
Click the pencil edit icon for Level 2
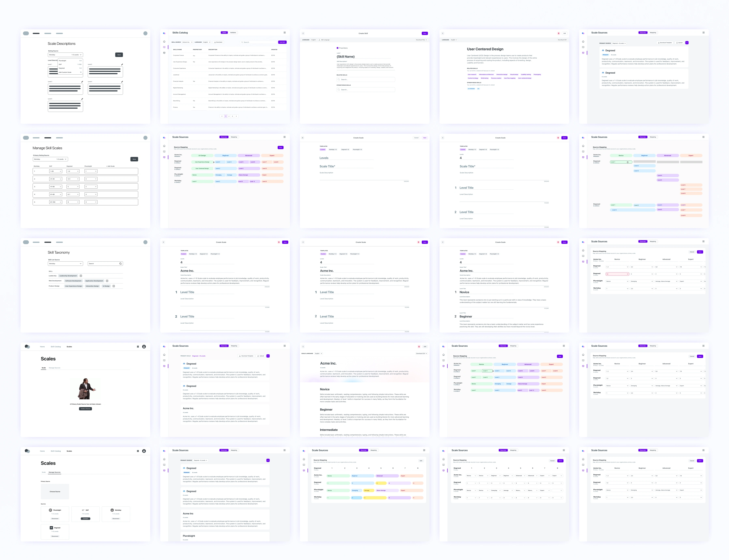(x=122, y=64)
